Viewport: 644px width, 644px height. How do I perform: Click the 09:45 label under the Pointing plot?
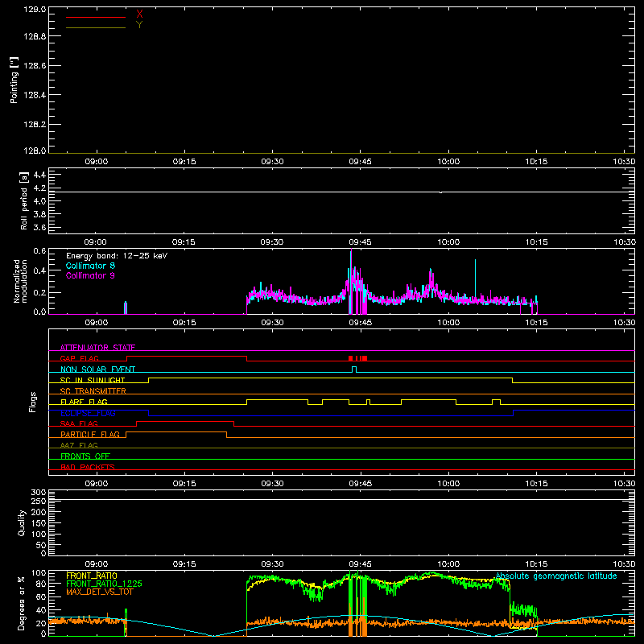click(x=360, y=162)
